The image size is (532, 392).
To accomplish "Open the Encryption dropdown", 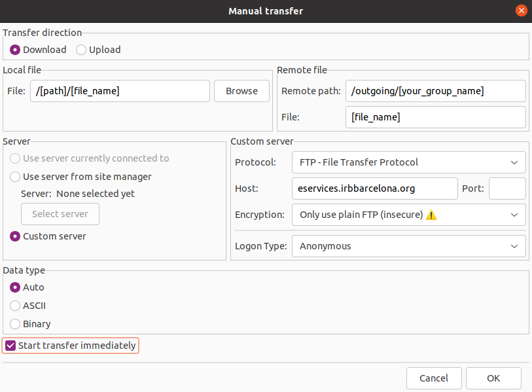I will (x=408, y=215).
